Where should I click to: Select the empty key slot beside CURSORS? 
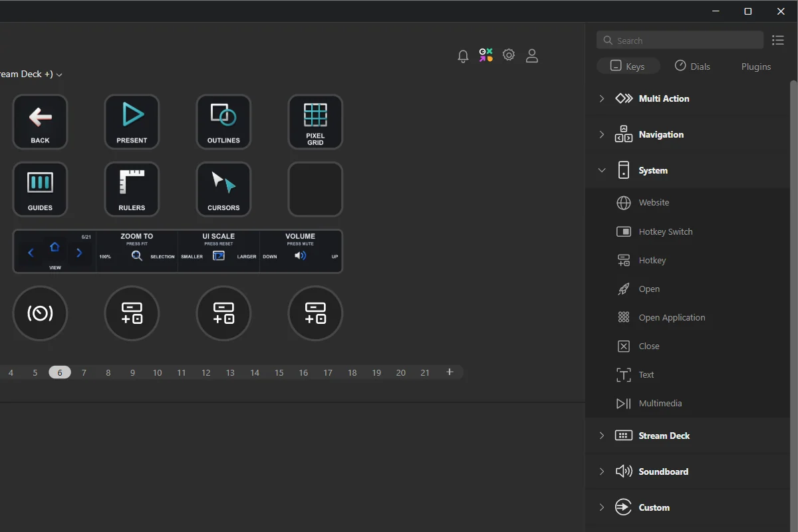(315, 190)
